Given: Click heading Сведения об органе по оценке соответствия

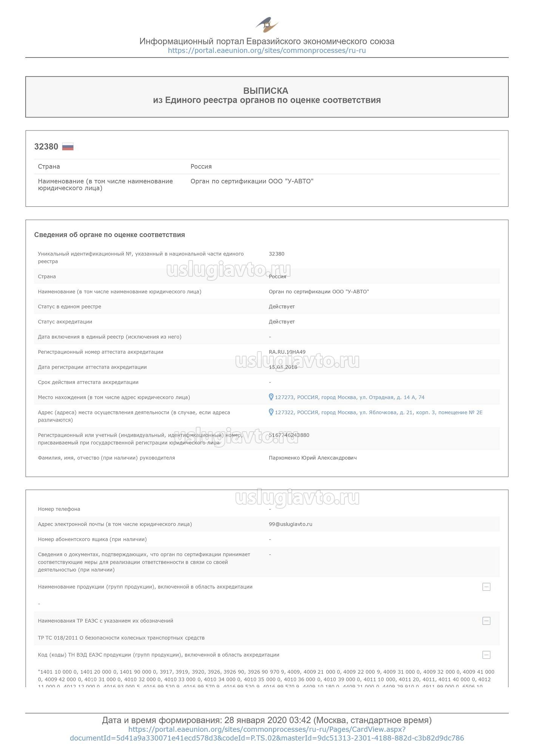Looking at the screenshot, I should pyautogui.click(x=110, y=235).
